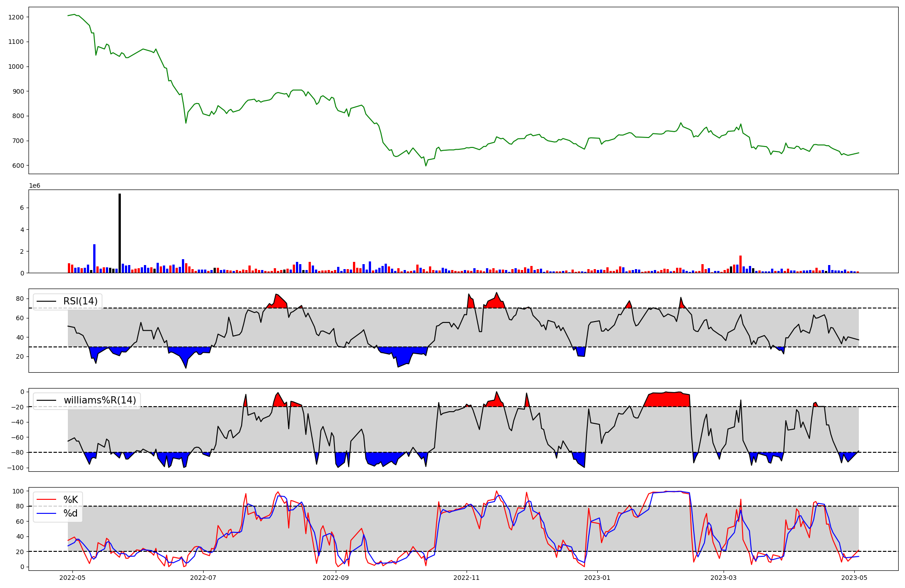The image size is (905, 588).
Task: Click the 1e6 volume scale label
Action: point(34,186)
